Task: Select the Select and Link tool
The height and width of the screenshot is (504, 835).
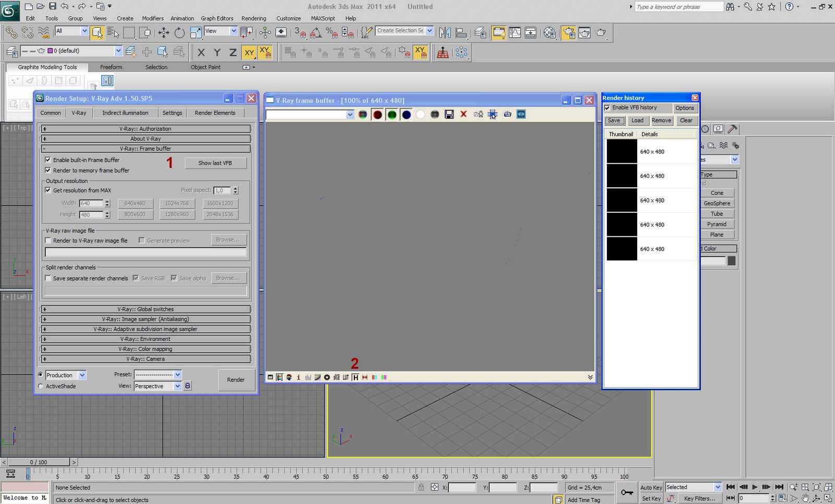Action: point(11,32)
